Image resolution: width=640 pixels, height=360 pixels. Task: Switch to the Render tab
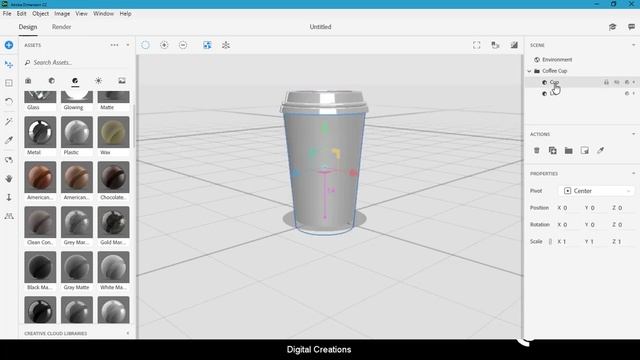tap(61, 27)
